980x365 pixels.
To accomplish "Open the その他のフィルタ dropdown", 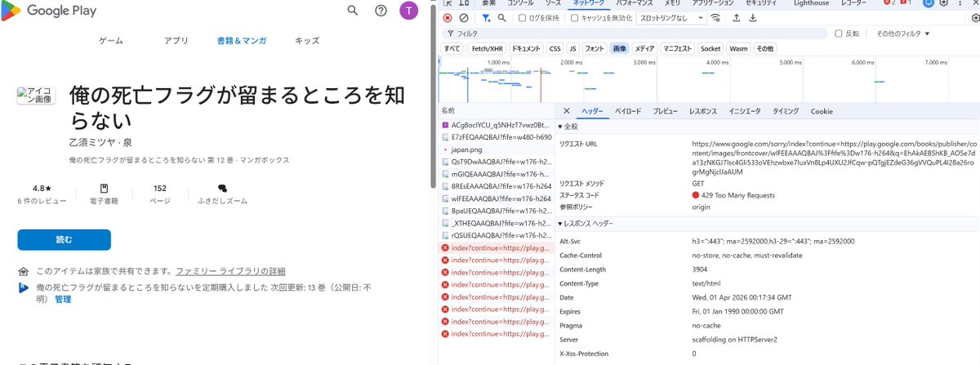I will click(x=903, y=33).
